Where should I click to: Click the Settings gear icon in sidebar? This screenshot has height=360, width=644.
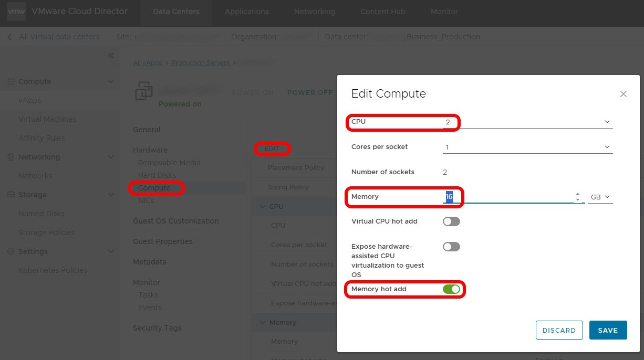tap(11, 251)
